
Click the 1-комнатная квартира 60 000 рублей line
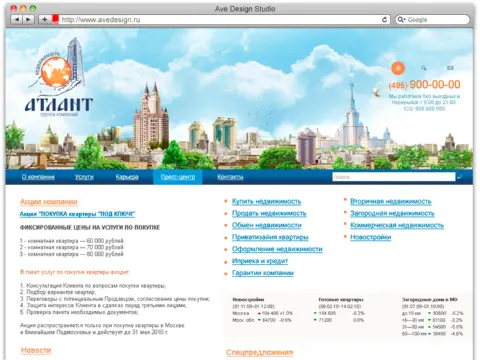pyautogui.click(x=72, y=241)
